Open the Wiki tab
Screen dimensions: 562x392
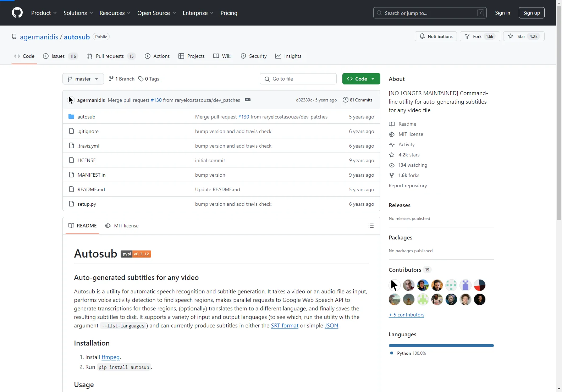click(222, 56)
